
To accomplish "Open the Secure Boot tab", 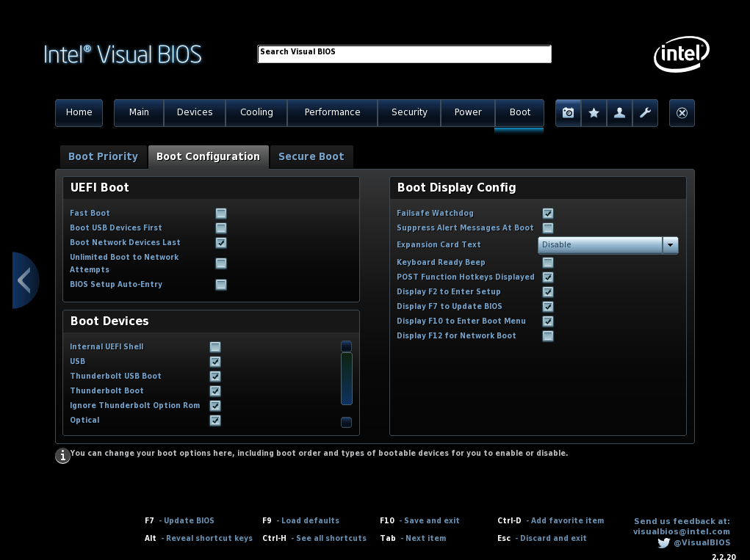I will pos(311,157).
